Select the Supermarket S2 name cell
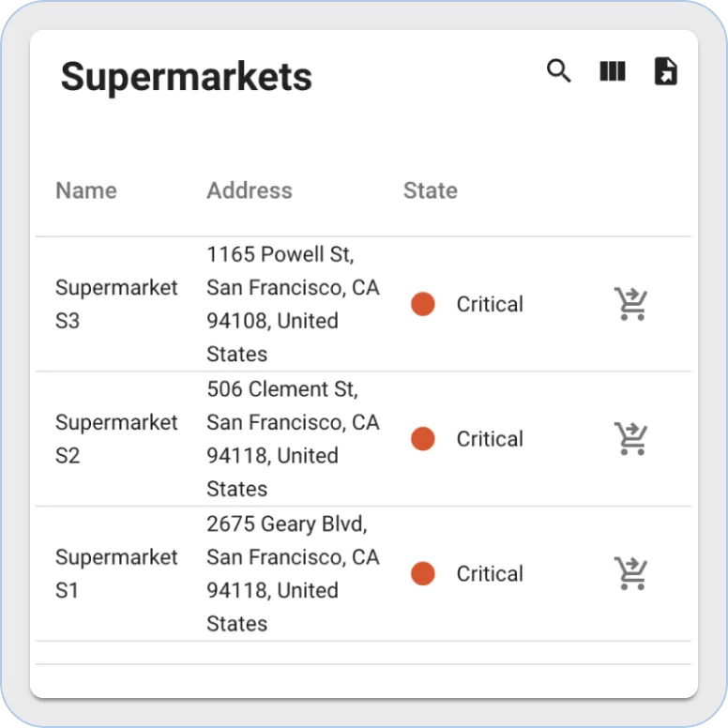Screen dimensions: 728x728 [116, 439]
